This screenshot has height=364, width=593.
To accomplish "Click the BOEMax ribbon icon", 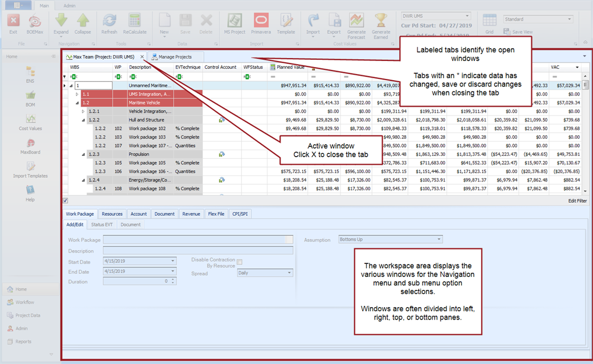I will click(x=36, y=23).
